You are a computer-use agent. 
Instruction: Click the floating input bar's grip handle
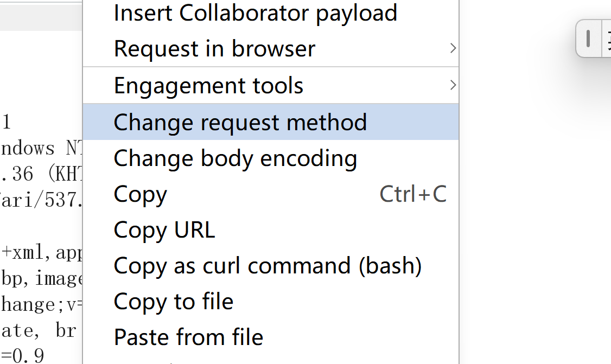pos(588,39)
